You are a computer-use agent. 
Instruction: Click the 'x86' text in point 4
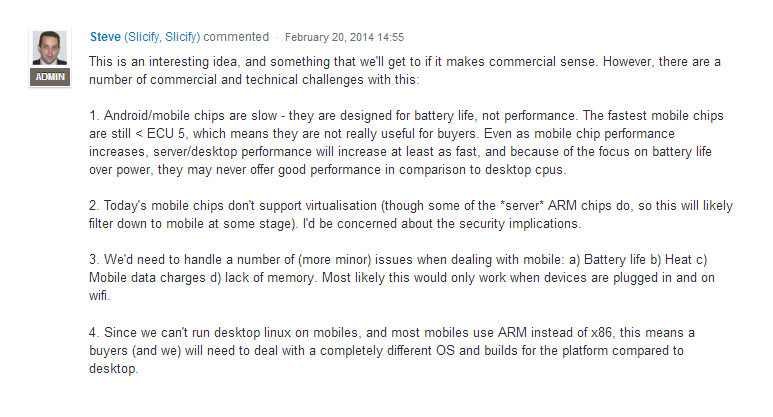point(600,333)
